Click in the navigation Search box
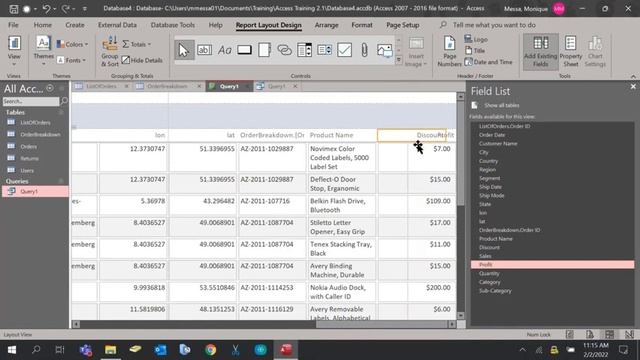 pos(31,101)
